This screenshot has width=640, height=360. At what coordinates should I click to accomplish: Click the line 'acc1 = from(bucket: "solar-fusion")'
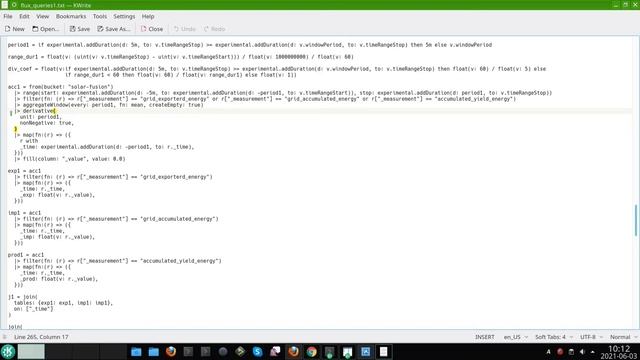[x=61, y=87]
